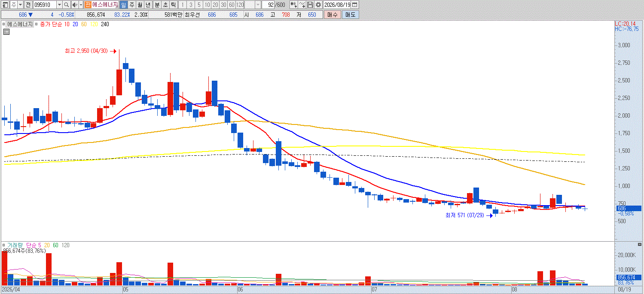The width and height of the screenshot is (644, 294).
Task: Select the 년 yearly period button
Action: 148,5
